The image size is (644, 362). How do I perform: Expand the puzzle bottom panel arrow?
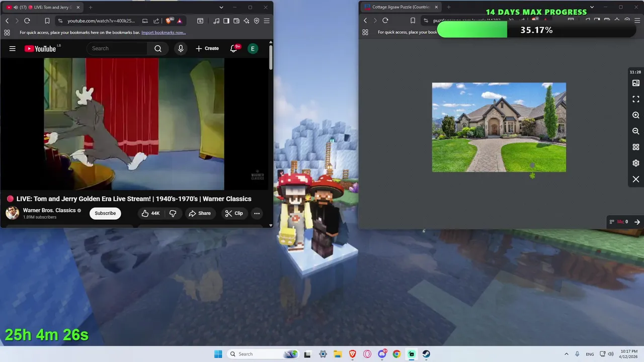637,222
